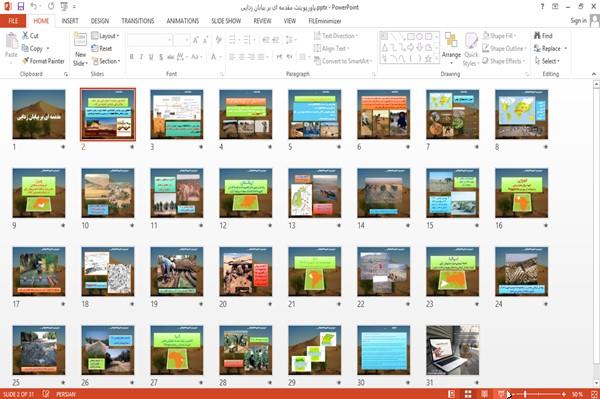Open Shape Outline dropdown
600x399 pixels.
(x=504, y=48)
